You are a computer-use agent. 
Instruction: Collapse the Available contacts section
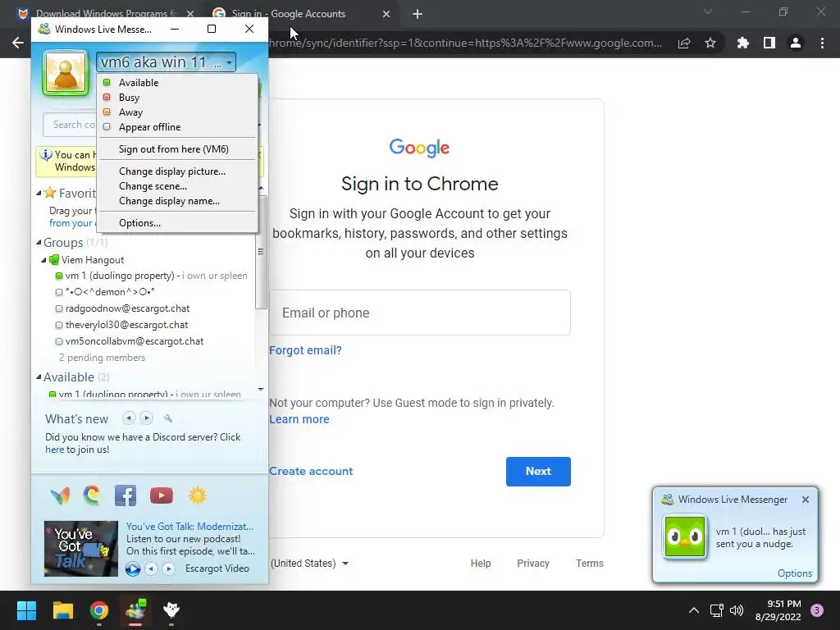pyautogui.click(x=39, y=377)
